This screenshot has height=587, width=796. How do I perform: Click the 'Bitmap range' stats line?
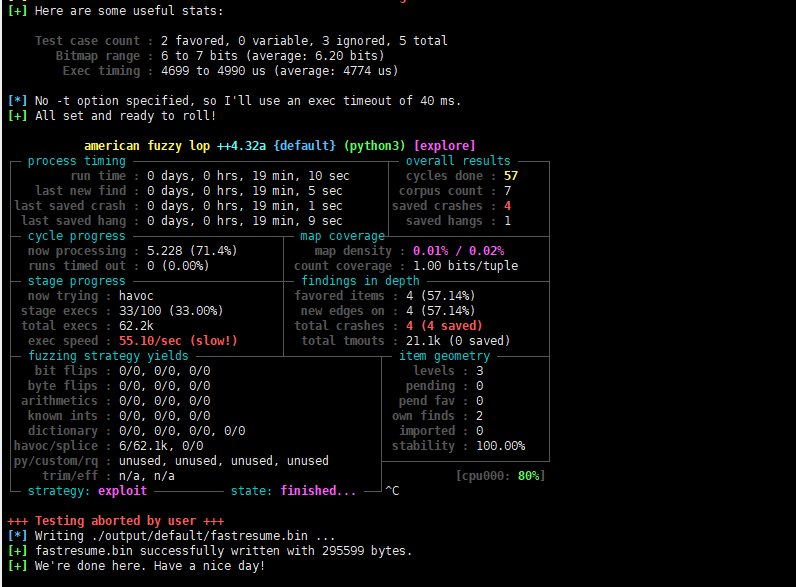click(220, 56)
